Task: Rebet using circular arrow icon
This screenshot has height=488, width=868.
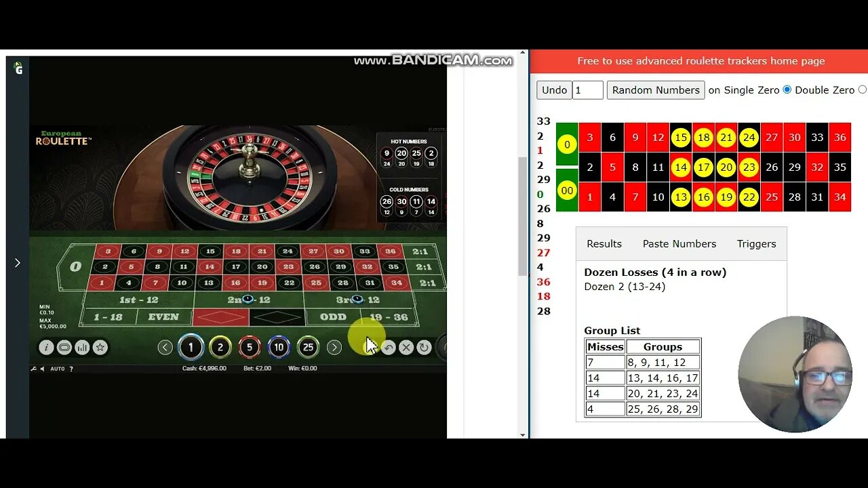Action: pyautogui.click(x=424, y=348)
